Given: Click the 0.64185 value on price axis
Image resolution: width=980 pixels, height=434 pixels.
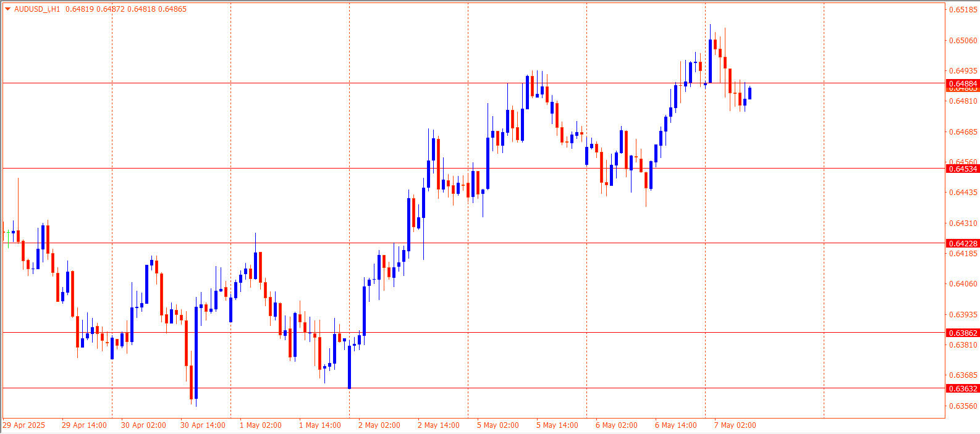Looking at the screenshot, I should point(963,254).
